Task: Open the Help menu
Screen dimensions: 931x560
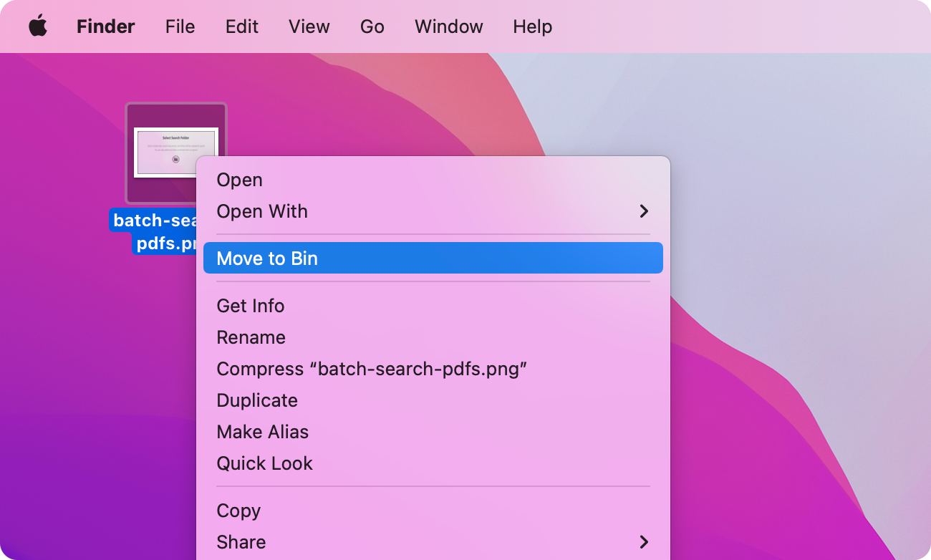Action: [x=532, y=26]
